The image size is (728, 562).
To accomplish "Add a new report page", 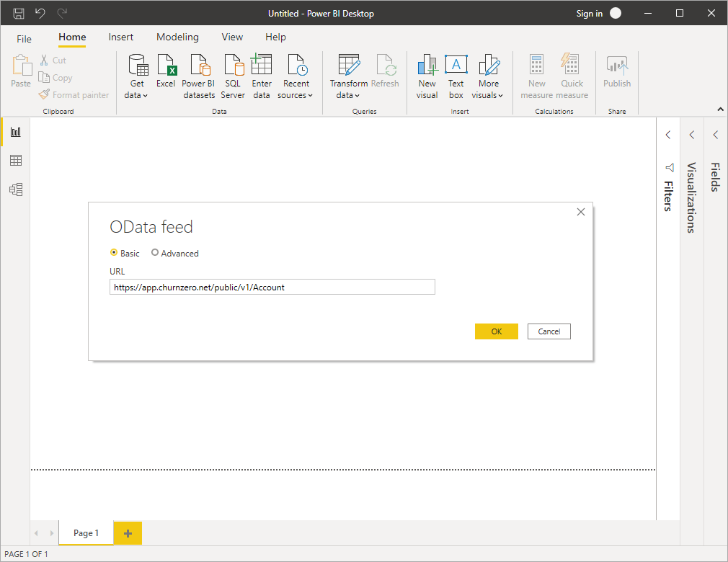I will [128, 533].
